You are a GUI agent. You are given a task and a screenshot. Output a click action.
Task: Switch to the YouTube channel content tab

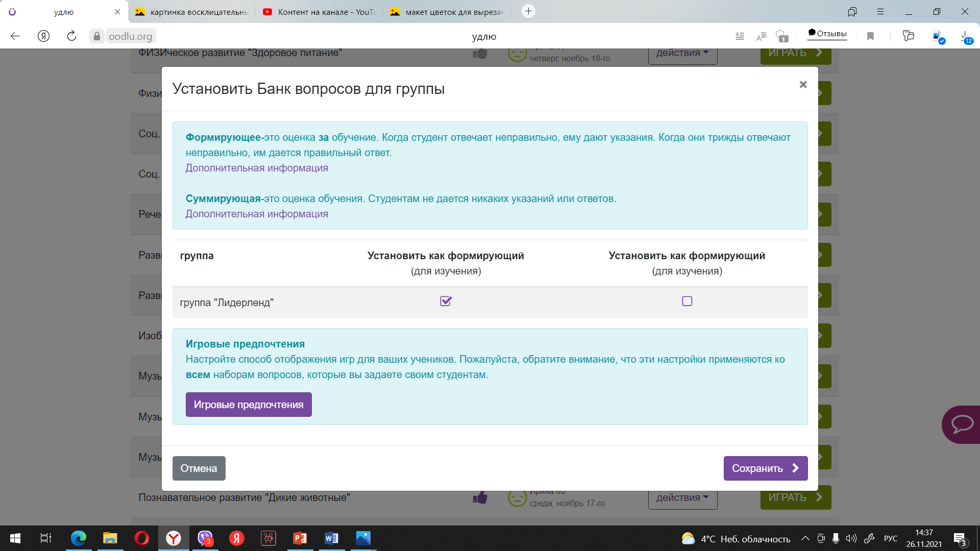tap(319, 12)
